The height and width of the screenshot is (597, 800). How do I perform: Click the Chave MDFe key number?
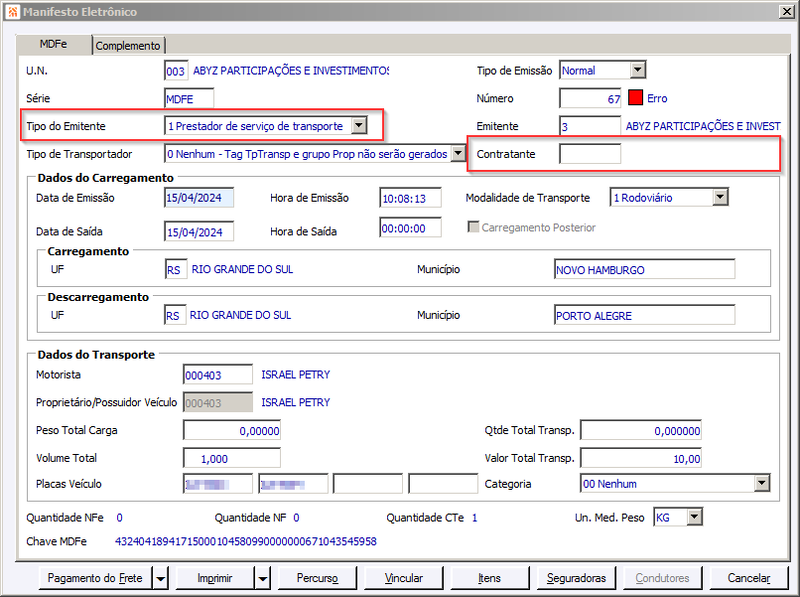(x=246, y=541)
